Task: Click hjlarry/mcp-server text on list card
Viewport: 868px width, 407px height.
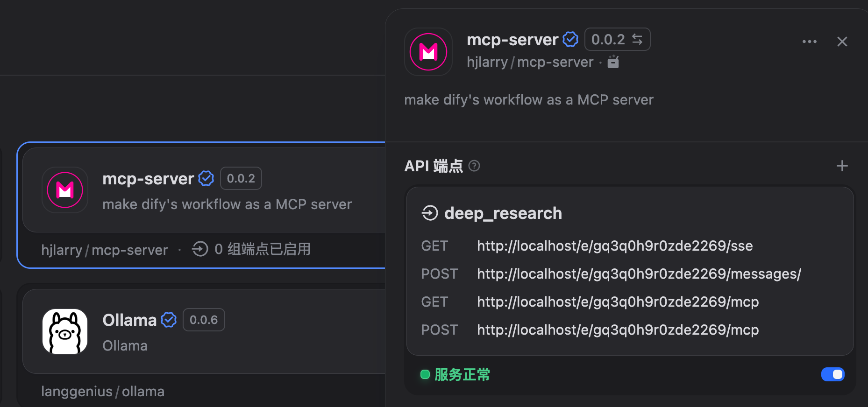Action: click(105, 250)
